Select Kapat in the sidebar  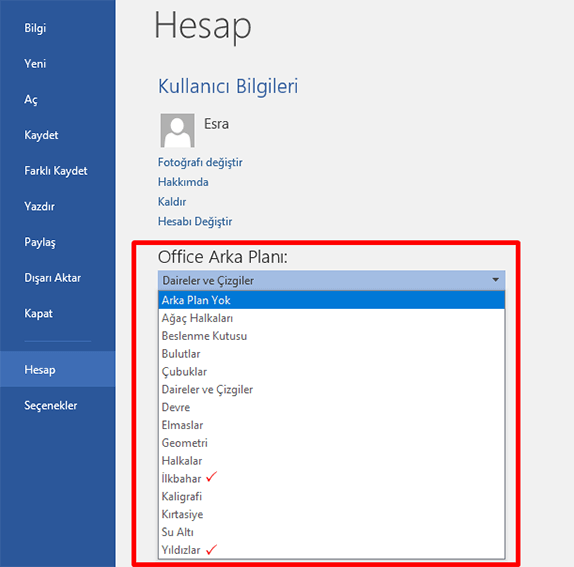point(38,314)
